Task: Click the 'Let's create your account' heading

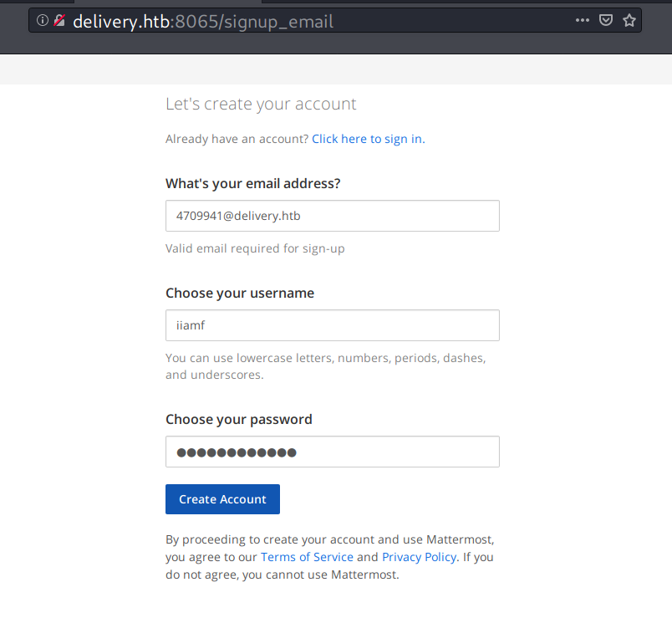Action: point(261,105)
